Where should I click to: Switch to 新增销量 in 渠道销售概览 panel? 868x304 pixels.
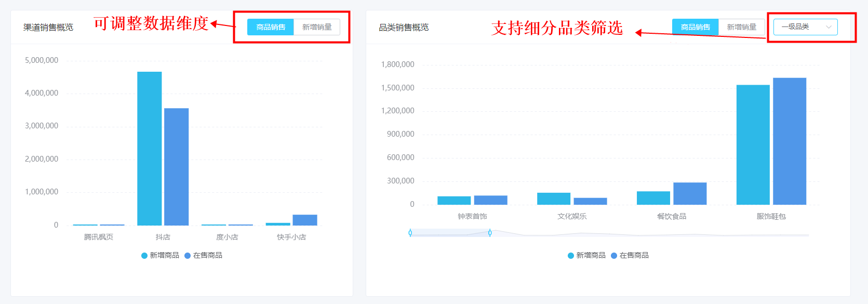[317, 27]
